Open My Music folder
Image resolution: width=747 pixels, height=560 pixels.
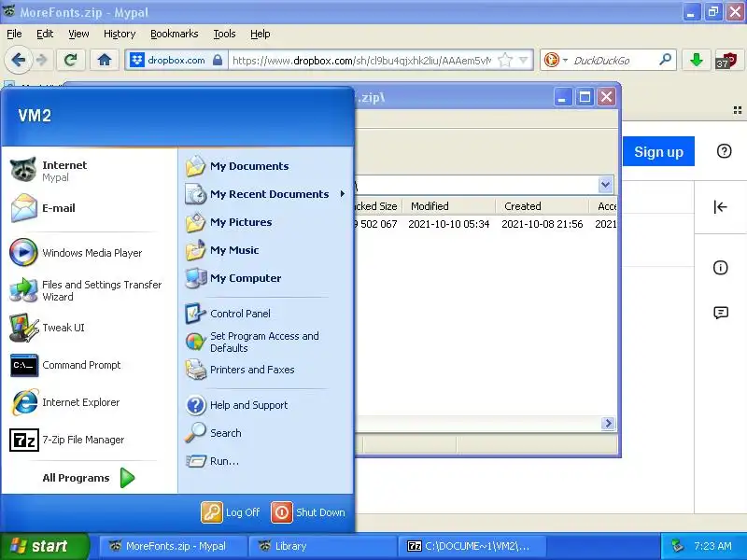(266, 250)
